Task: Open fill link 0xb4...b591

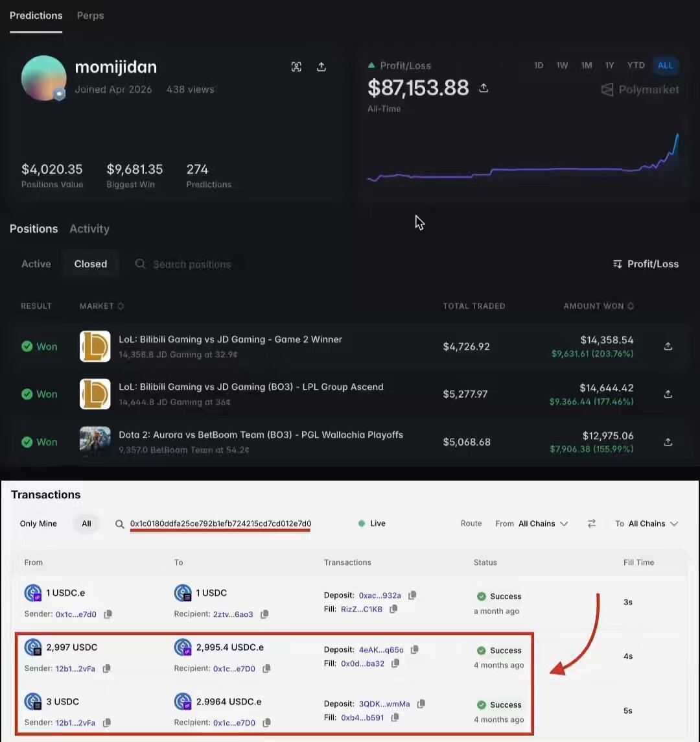Action: 362,718
